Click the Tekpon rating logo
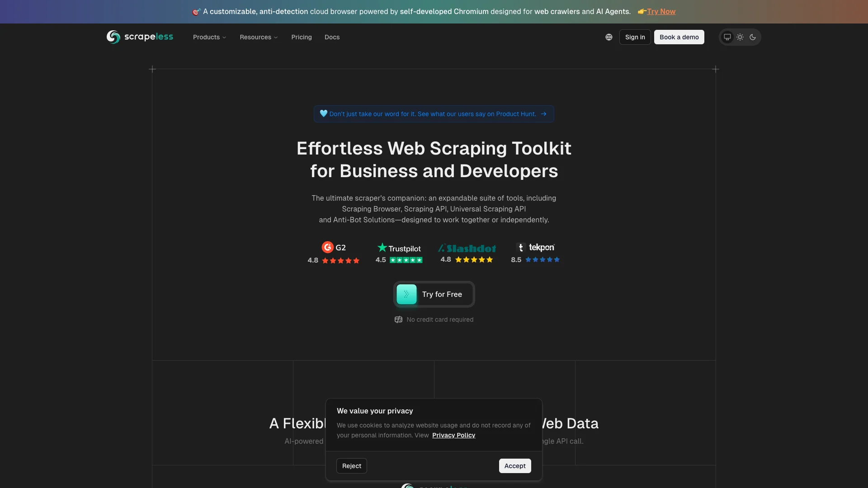 [x=535, y=247]
